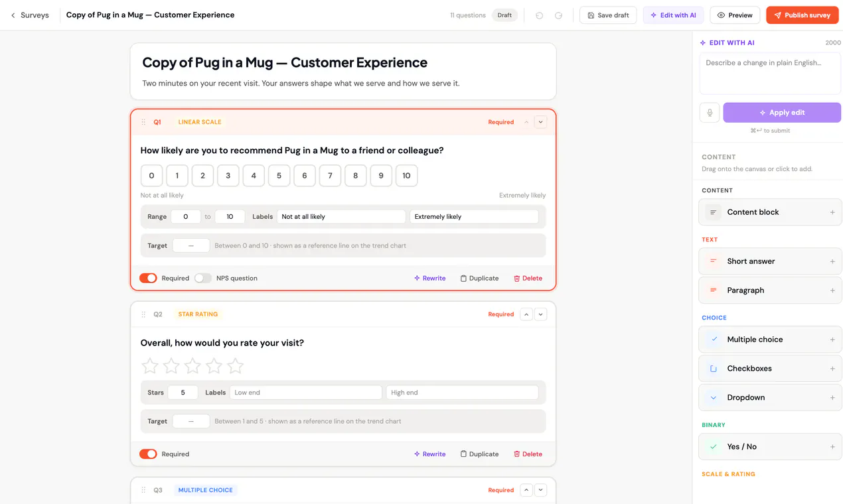Focus the AI change description box
This screenshot has width=843, height=504.
[x=770, y=74]
